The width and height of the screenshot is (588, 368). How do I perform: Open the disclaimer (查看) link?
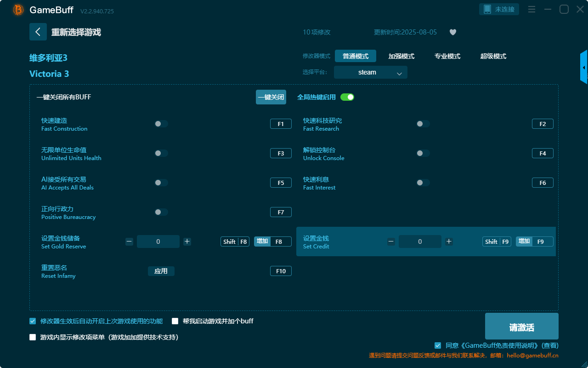pyautogui.click(x=550, y=345)
